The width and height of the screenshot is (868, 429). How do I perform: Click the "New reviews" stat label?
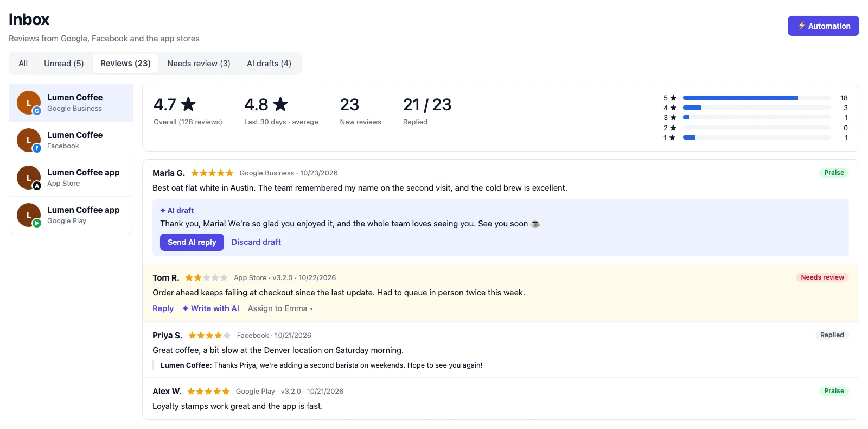(x=361, y=122)
